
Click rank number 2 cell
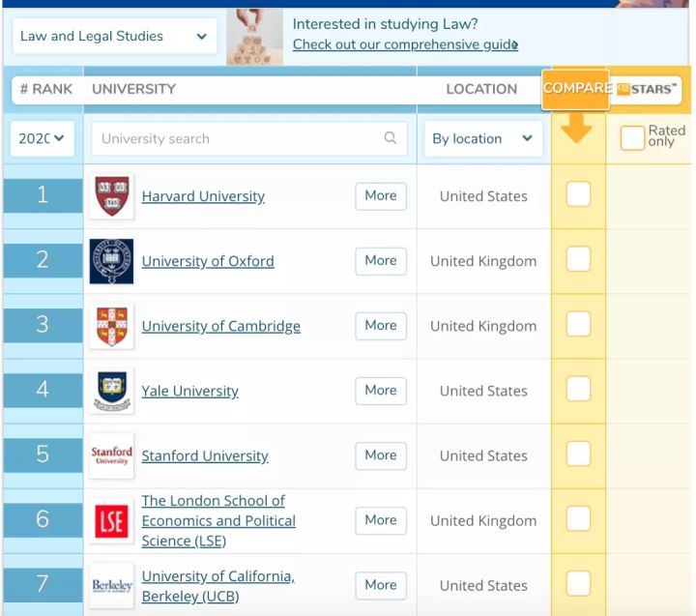click(43, 260)
